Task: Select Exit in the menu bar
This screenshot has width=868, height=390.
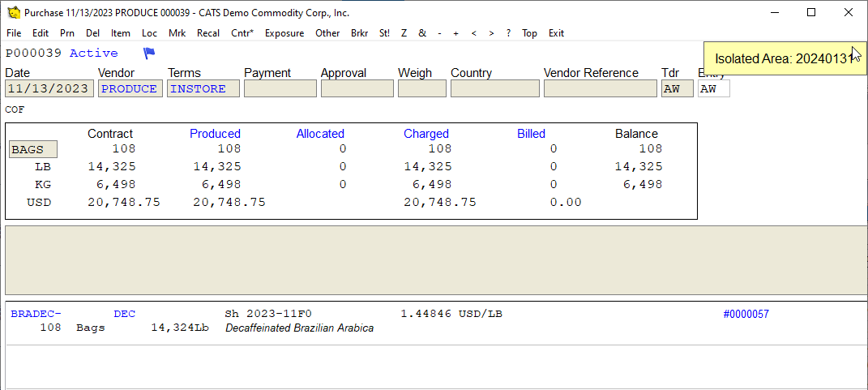Action: click(x=556, y=33)
